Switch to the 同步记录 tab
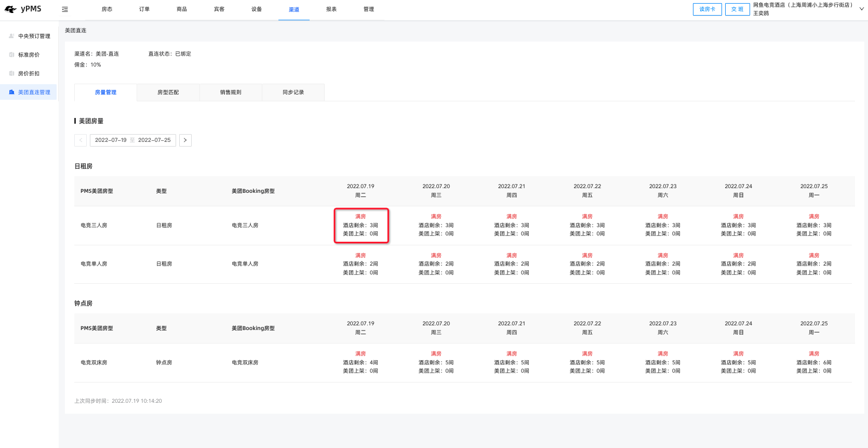This screenshot has width=868, height=448. (x=293, y=93)
